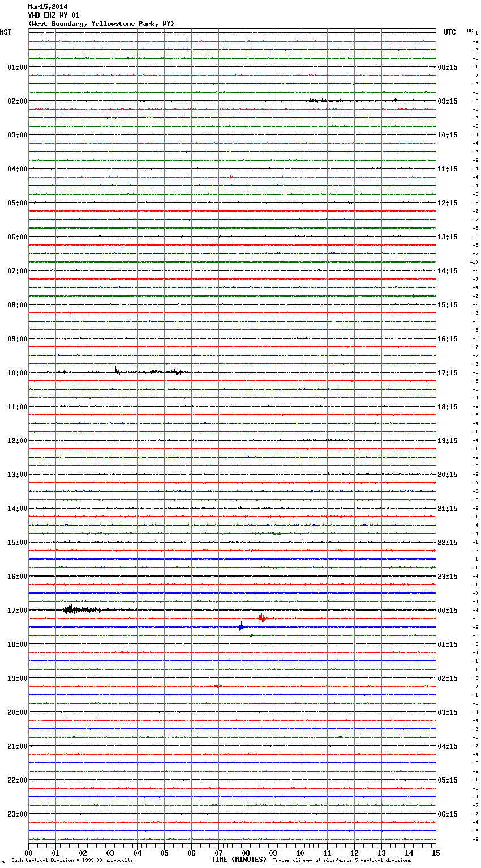Select the 04:00 MST time label

pos(18,169)
